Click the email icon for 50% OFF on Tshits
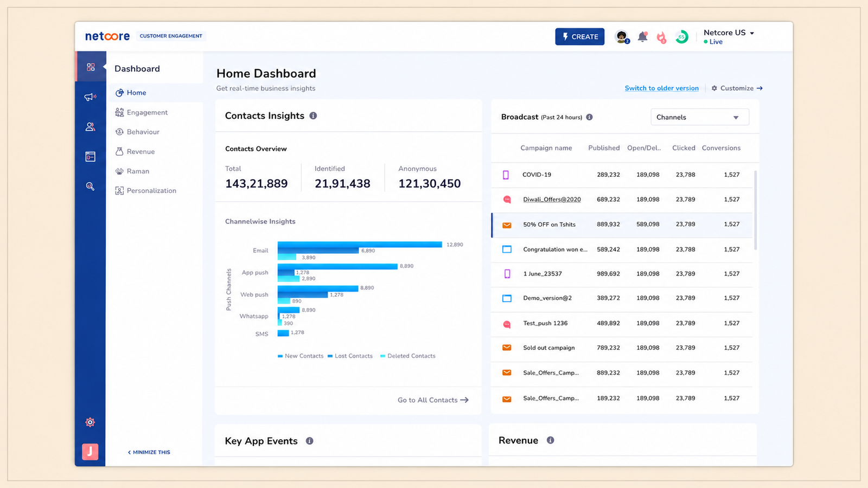This screenshot has width=868, height=488. click(507, 225)
